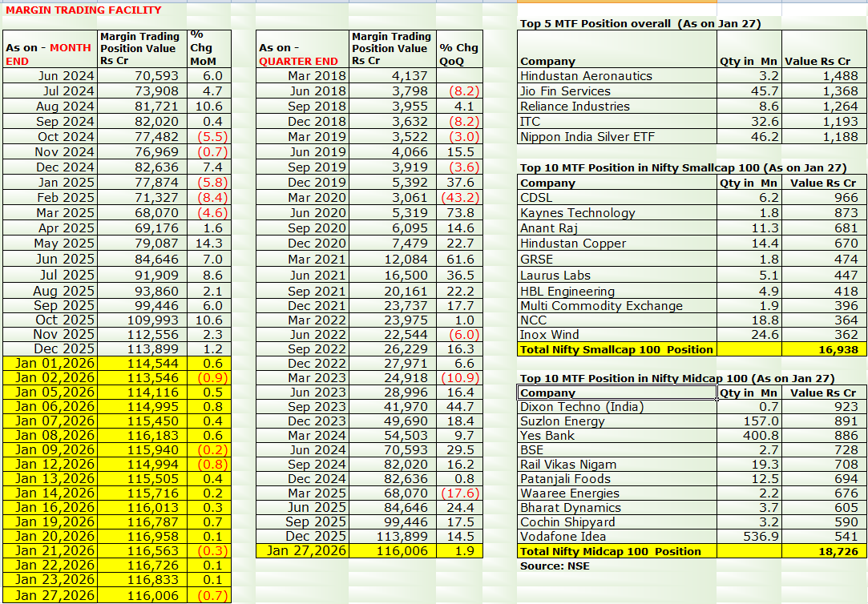Image resolution: width=868 pixels, height=604 pixels.
Task: Click the Nifty Midcap 100 section heading
Action: pos(677,378)
